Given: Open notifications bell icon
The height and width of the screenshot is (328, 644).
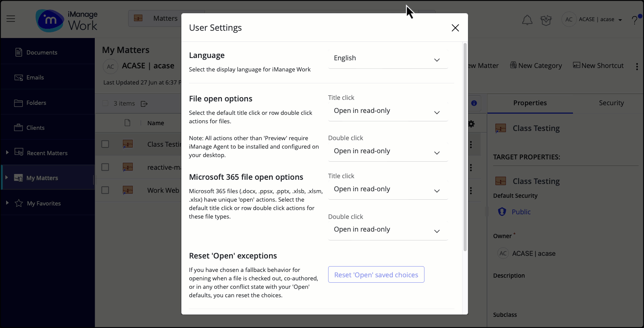Looking at the screenshot, I should [x=527, y=20].
